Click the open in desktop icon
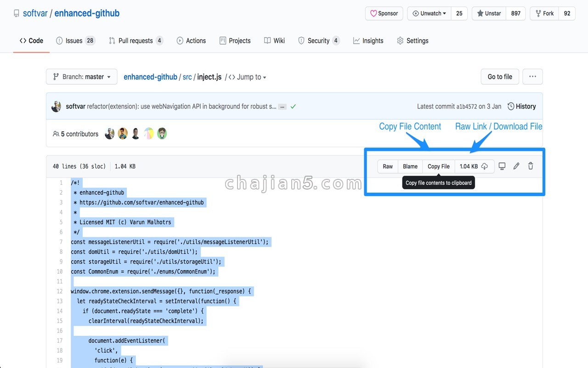 pos(502,166)
